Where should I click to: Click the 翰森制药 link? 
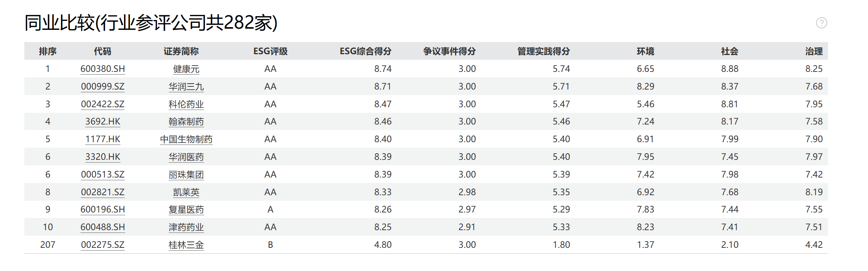point(186,122)
